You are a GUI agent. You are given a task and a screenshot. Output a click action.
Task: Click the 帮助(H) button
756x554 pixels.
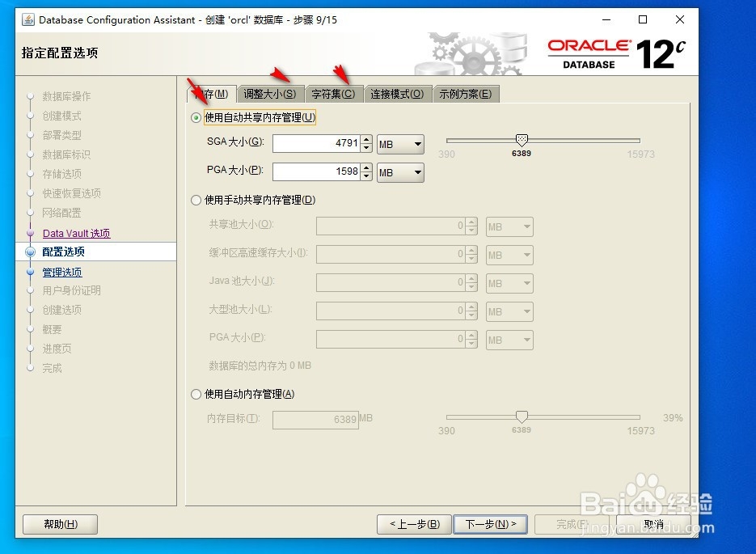60,524
